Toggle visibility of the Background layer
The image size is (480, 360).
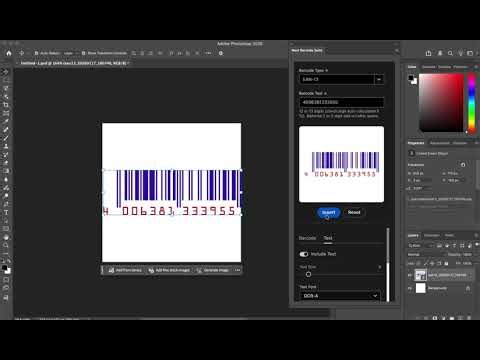410,288
